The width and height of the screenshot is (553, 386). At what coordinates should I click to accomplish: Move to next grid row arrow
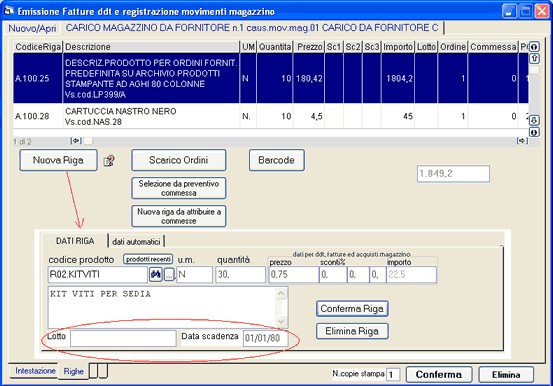(534, 121)
